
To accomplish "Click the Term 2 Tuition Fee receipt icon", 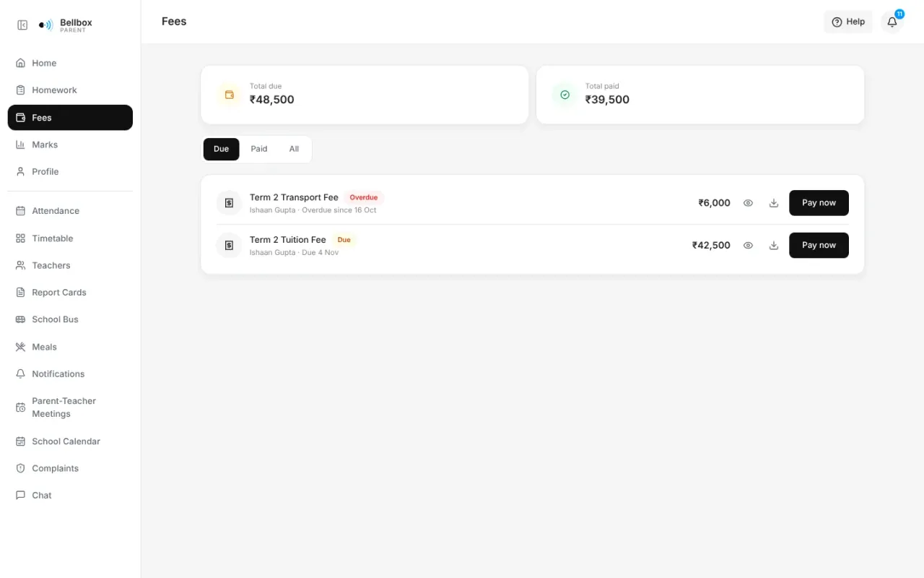I will tap(229, 246).
